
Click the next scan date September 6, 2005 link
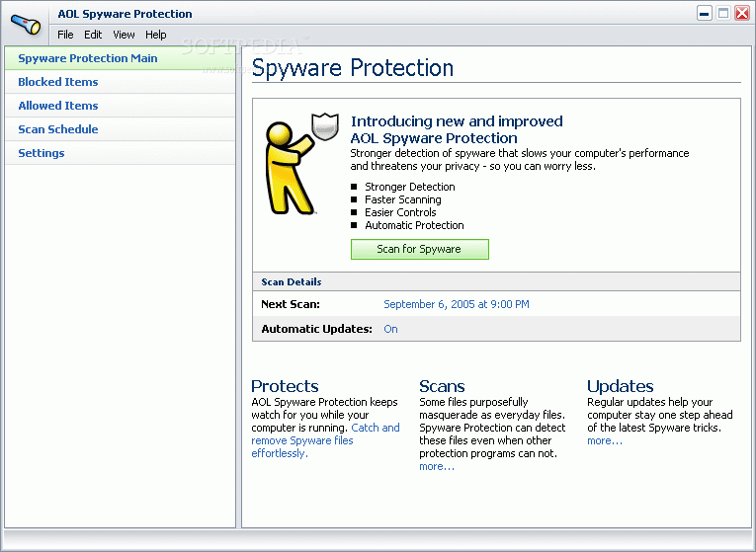[457, 304]
